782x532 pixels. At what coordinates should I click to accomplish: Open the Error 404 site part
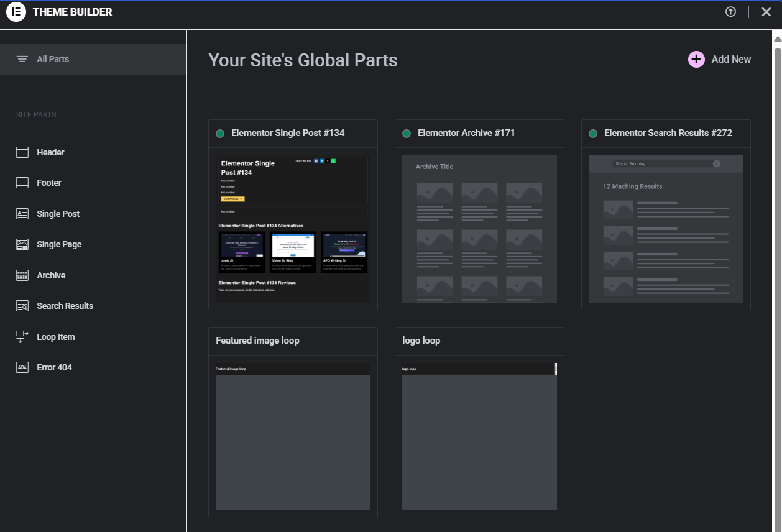point(54,367)
